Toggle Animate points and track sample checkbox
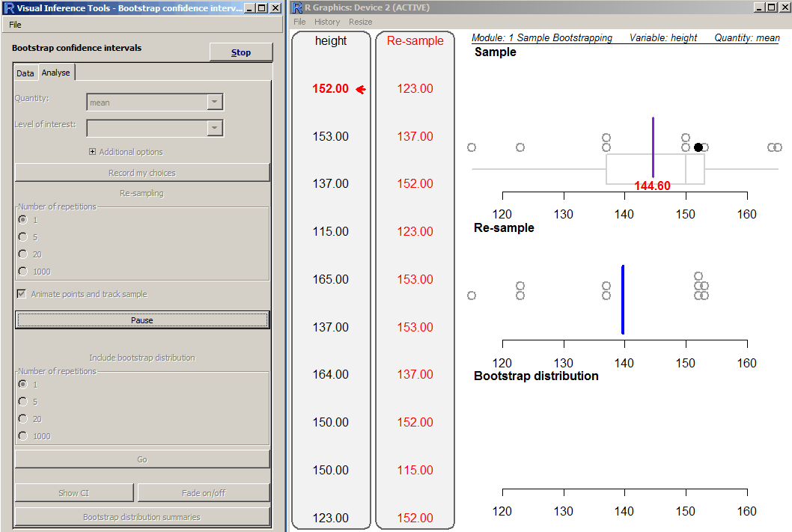Image resolution: width=792 pixels, height=532 pixels. coord(22,294)
